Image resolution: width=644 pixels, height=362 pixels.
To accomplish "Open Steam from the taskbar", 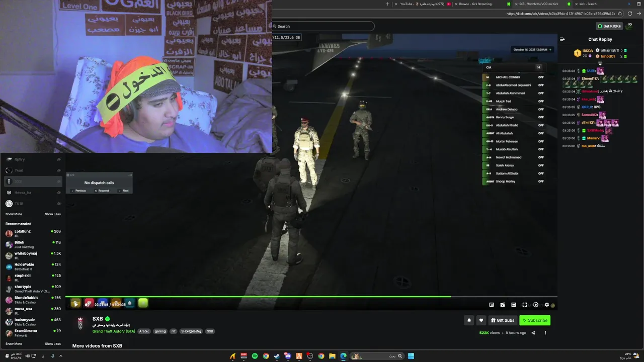I will (277, 356).
